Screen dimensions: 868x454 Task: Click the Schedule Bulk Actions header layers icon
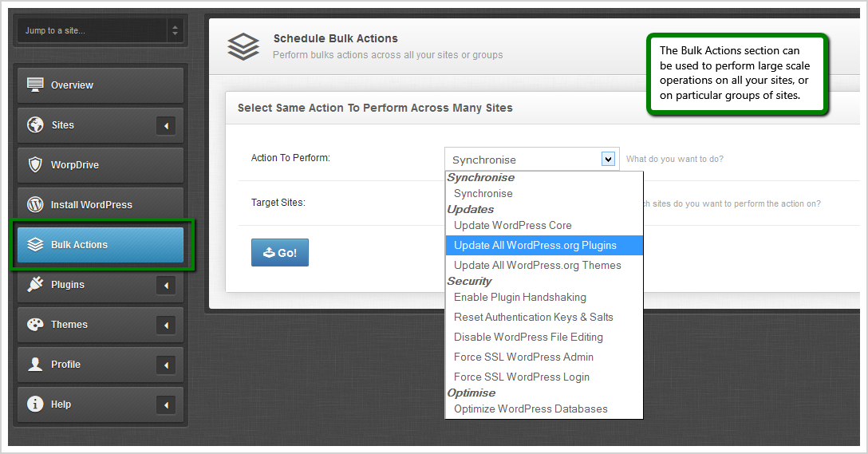tap(243, 46)
